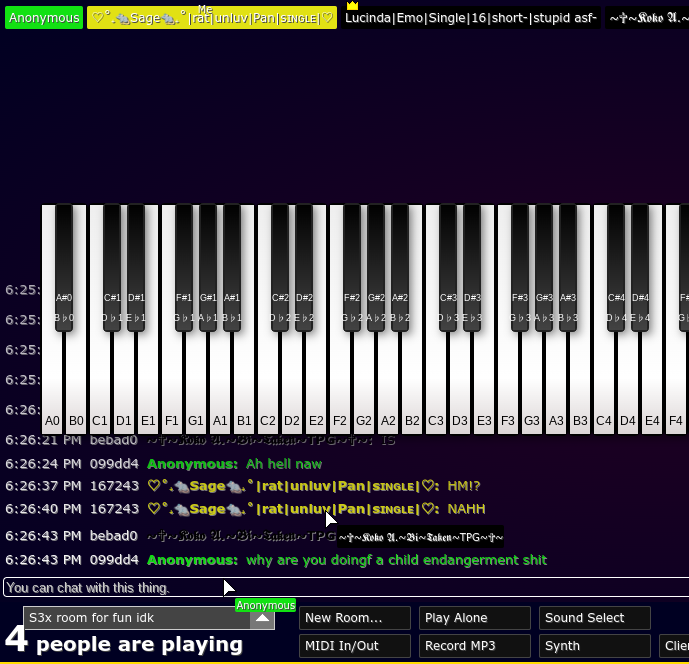Open MIDI In/Out settings
The height and width of the screenshot is (664, 689).
pos(355,646)
